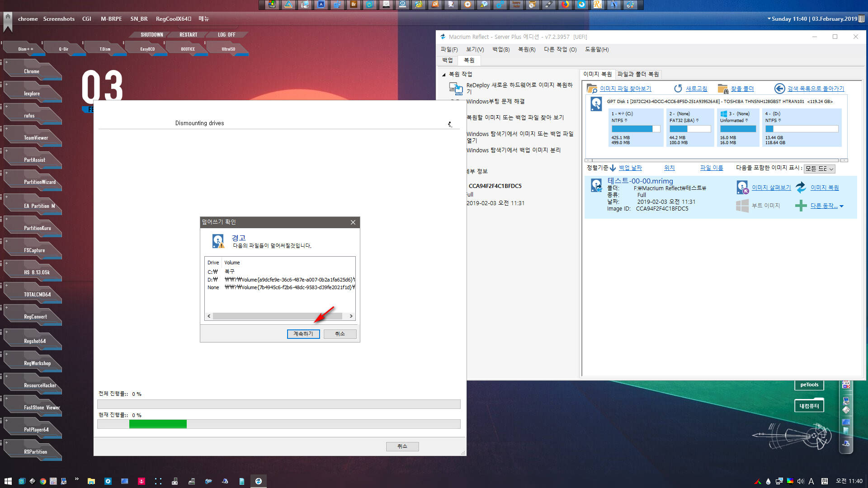Collapse the 복원 작업 section
The image size is (868, 488).
[443, 75]
